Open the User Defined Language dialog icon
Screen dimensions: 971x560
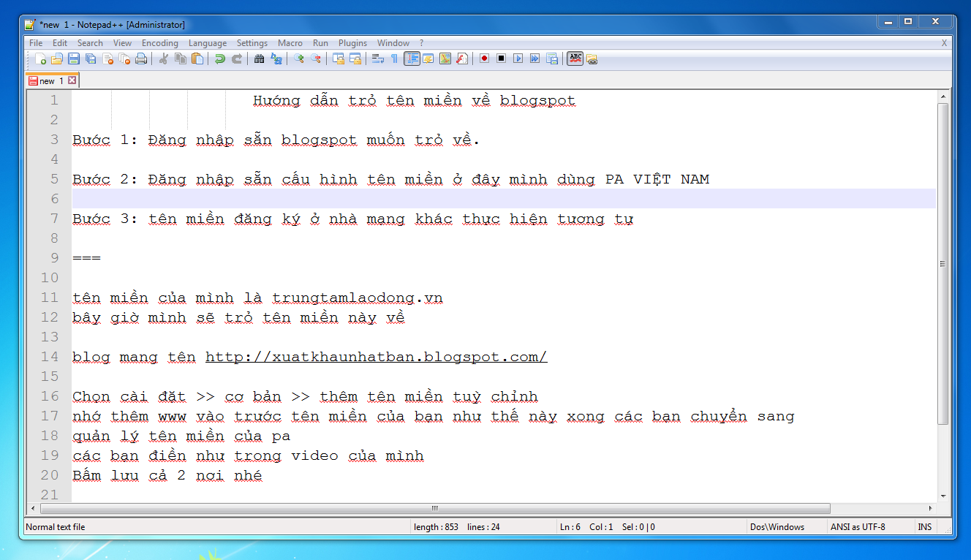(428, 58)
